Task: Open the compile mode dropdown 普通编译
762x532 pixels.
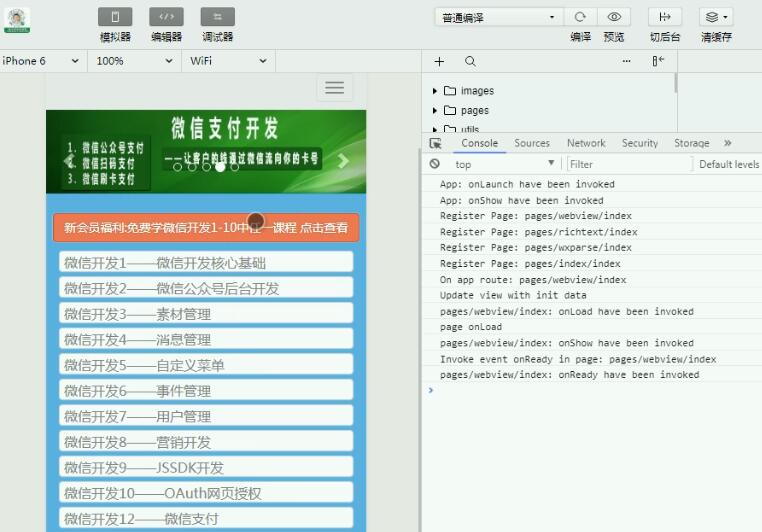Action: 499,17
